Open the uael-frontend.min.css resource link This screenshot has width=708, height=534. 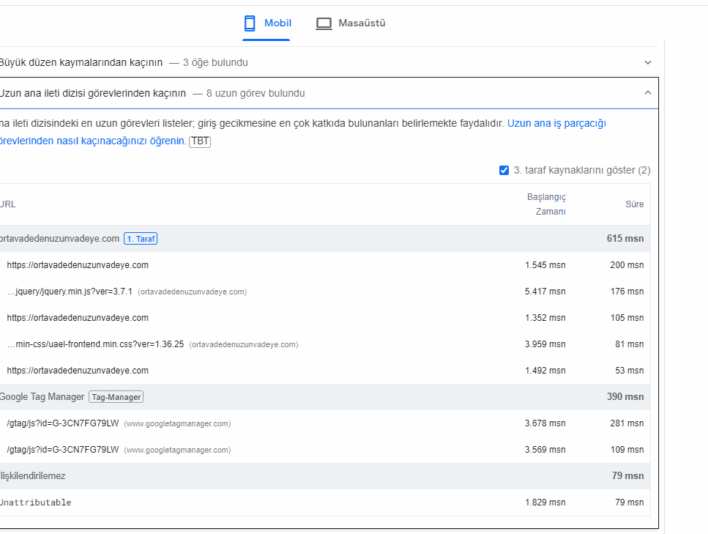(98, 344)
